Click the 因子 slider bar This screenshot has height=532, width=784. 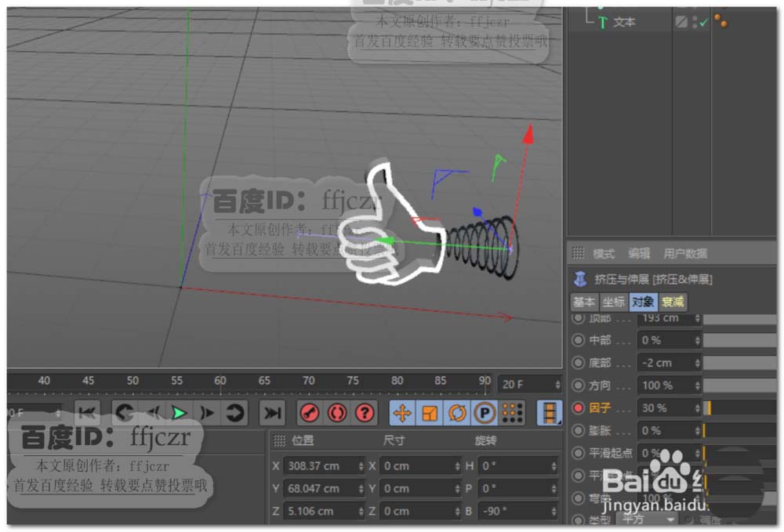point(739,407)
